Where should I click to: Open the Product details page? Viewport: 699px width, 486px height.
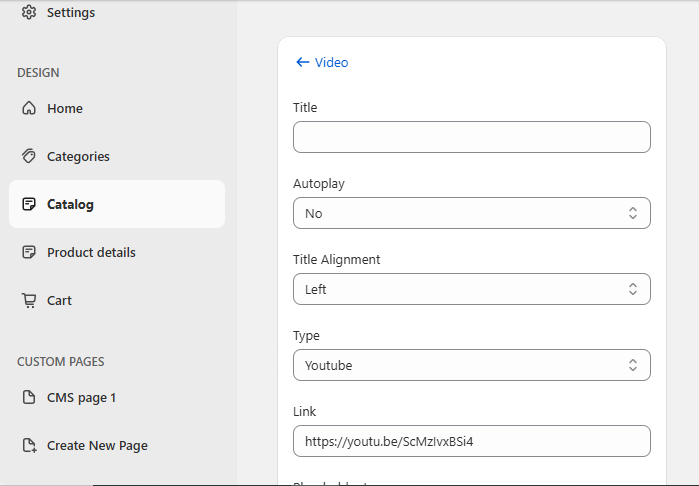pos(117,252)
